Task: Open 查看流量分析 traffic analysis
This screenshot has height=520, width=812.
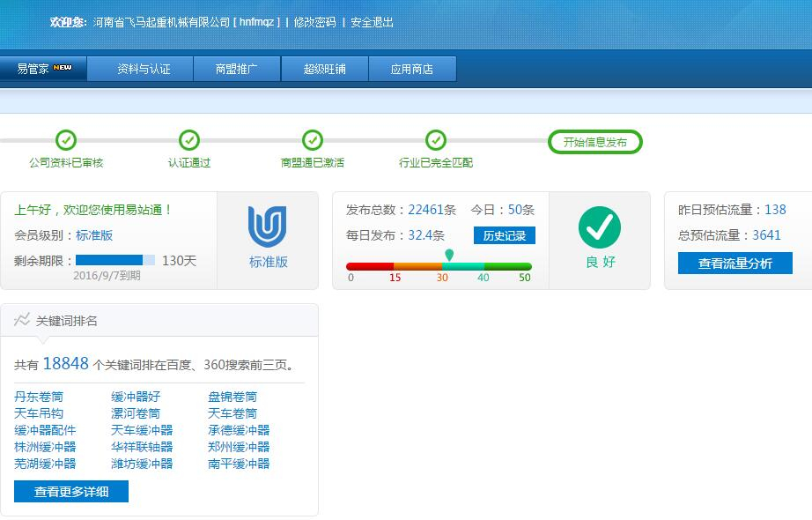Action: click(x=735, y=263)
